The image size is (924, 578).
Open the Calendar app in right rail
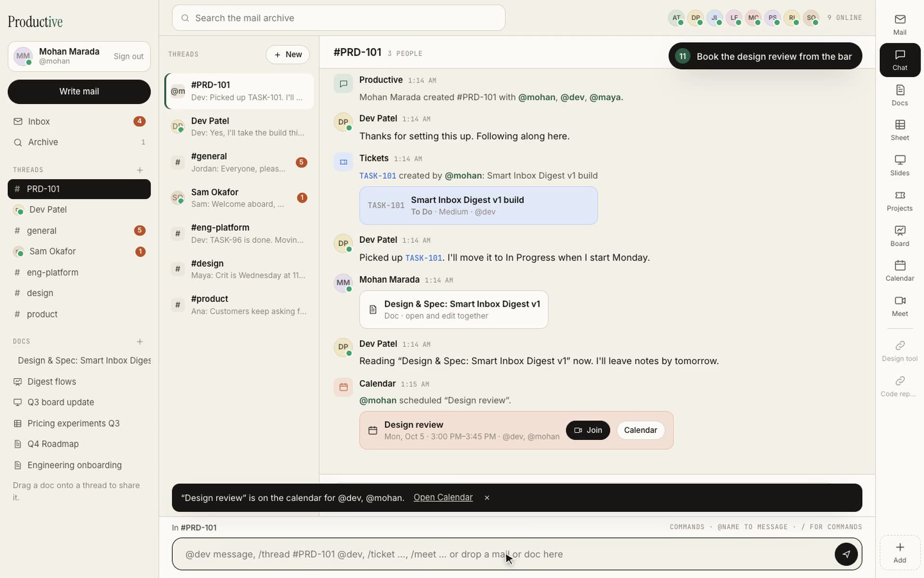point(899,271)
